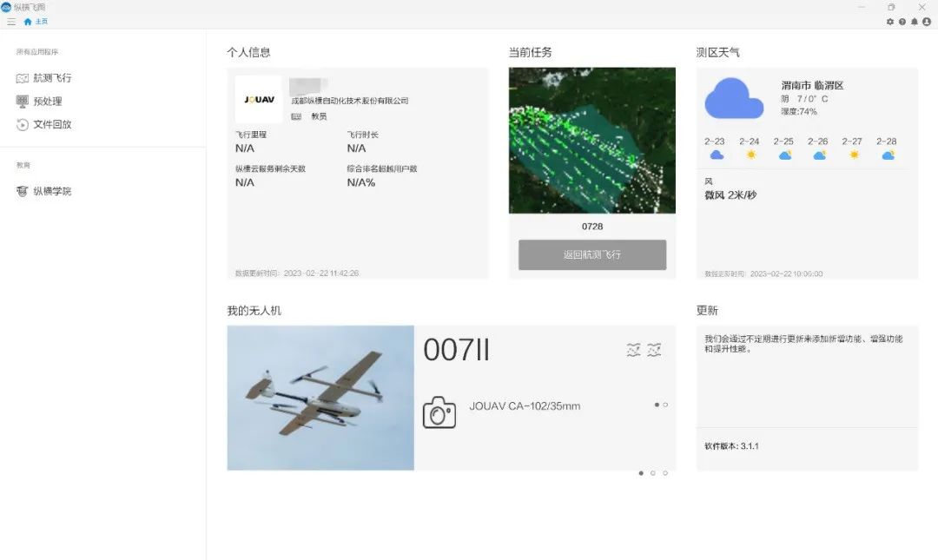Open the 0728 current task map thumbnail
The height and width of the screenshot is (560, 938).
coord(591,141)
